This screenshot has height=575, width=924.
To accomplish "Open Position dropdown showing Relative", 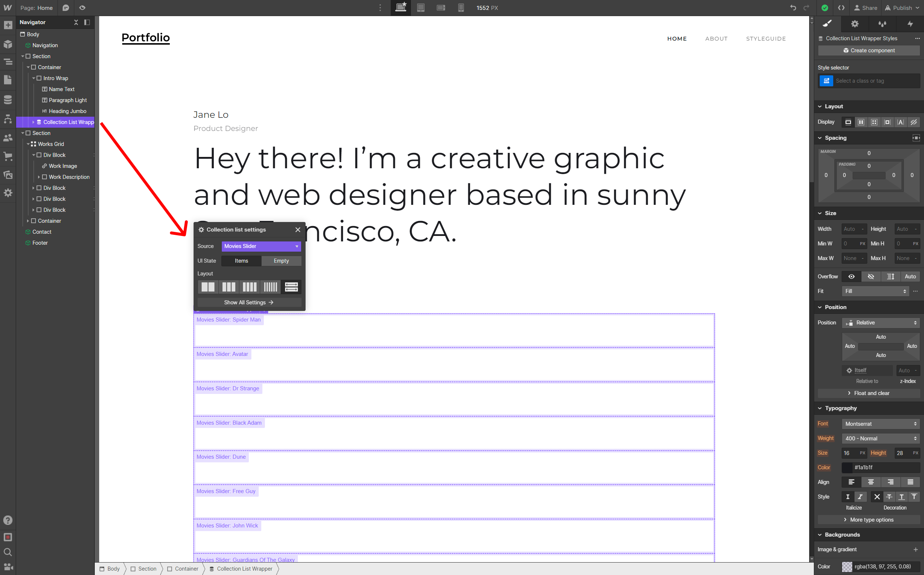I will (x=880, y=323).
